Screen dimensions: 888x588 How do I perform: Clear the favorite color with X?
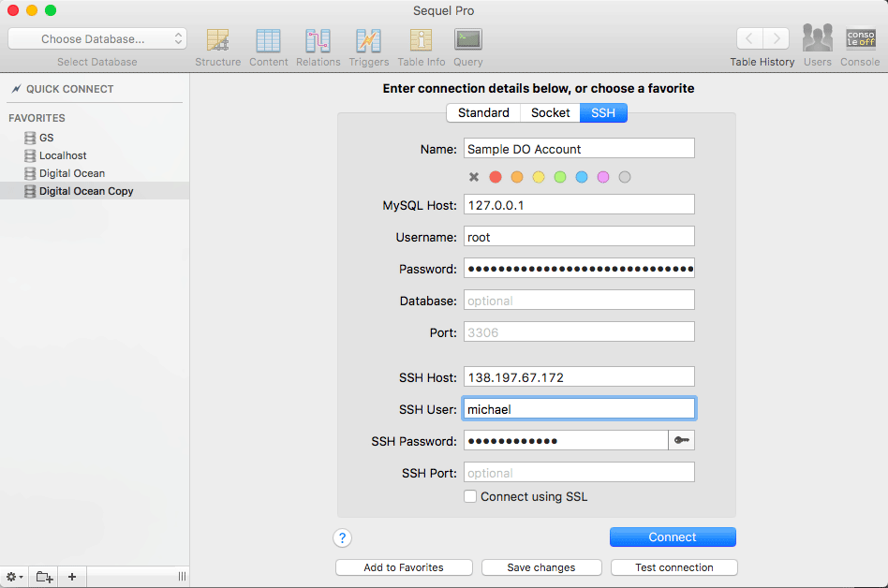[474, 177]
